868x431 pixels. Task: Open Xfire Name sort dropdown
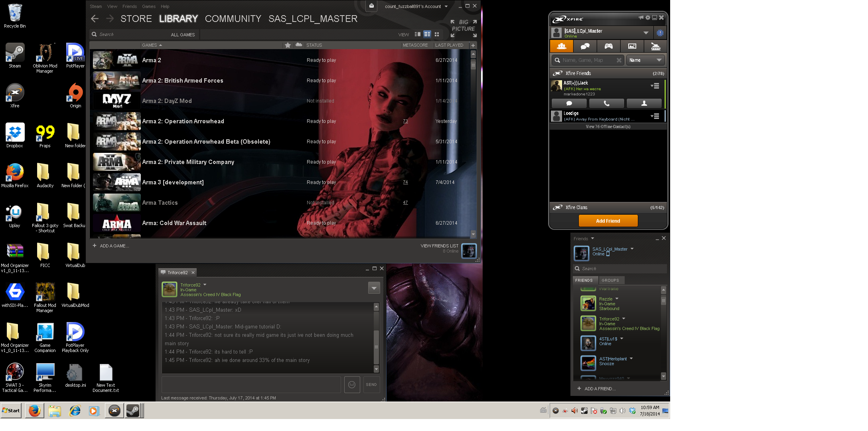click(645, 60)
